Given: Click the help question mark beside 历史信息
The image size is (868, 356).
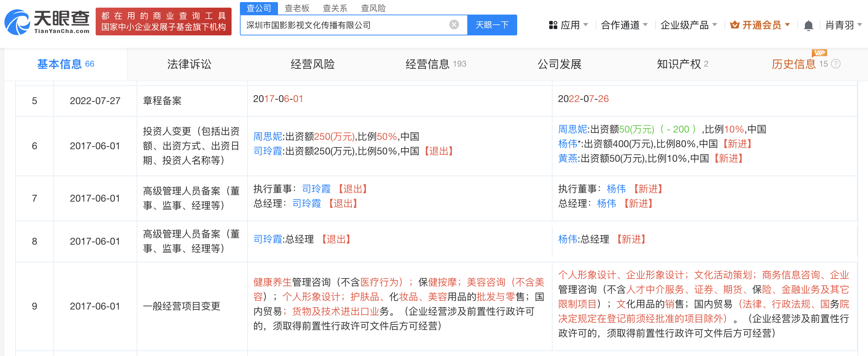Looking at the screenshot, I should pyautogui.click(x=836, y=64).
